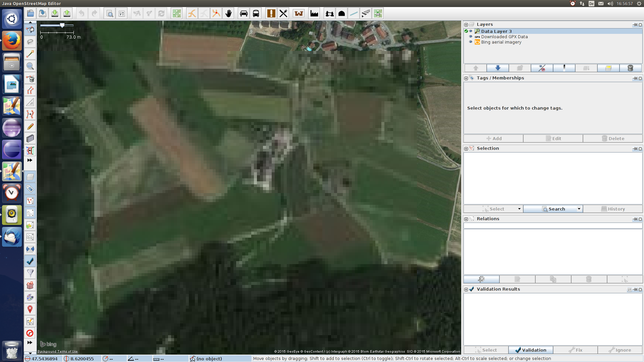Collapse the Layers panel
644x362 pixels.
pyautogui.click(x=466, y=24)
